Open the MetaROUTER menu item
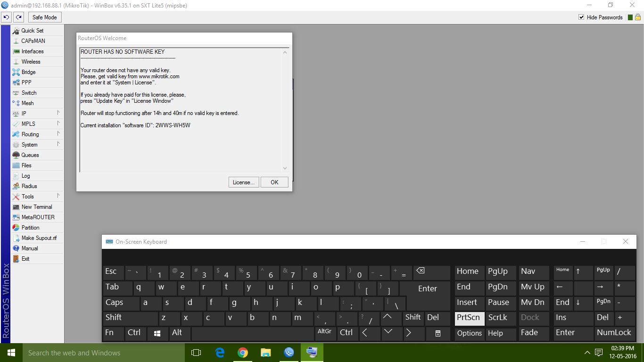Viewport: 644px width, 362px height. tap(37, 217)
